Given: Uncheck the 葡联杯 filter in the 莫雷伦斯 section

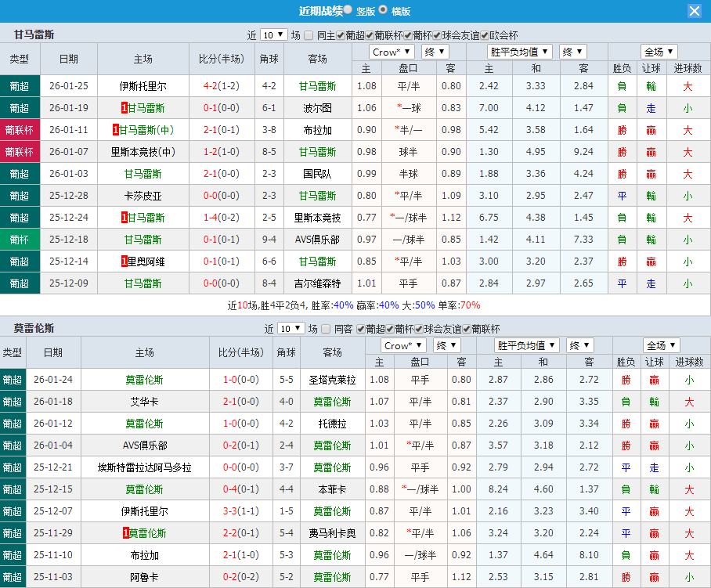Looking at the screenshot, I should tap(466, 330).
